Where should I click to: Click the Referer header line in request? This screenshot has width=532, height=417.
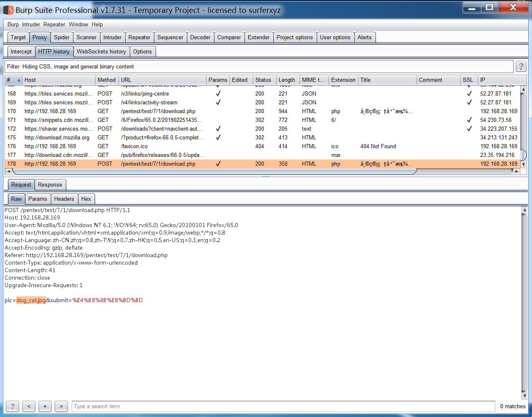coord(86,255)
